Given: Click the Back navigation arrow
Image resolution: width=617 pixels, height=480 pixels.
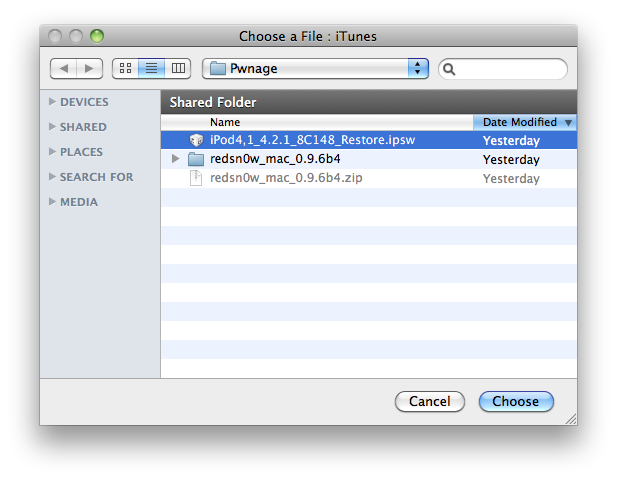Looking at the screenshot, I should tap(63, 68).
